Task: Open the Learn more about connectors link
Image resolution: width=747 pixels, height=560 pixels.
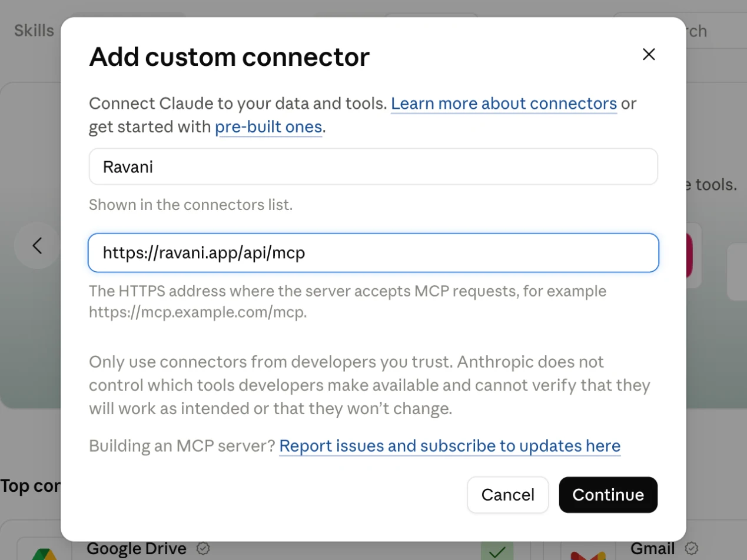Action: pyautogui.click(x=504, y=104)
